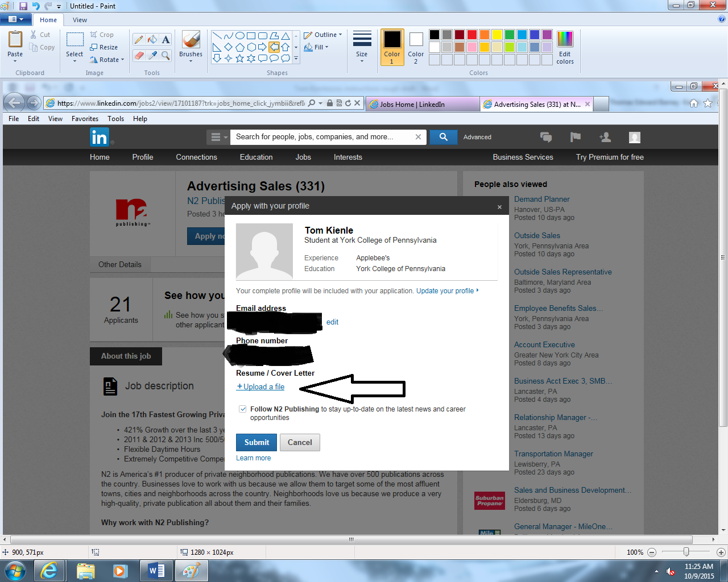Open the shape Outline dropdown
The image size is (728, 582).
pyautogui.click(x=323, y=35)
